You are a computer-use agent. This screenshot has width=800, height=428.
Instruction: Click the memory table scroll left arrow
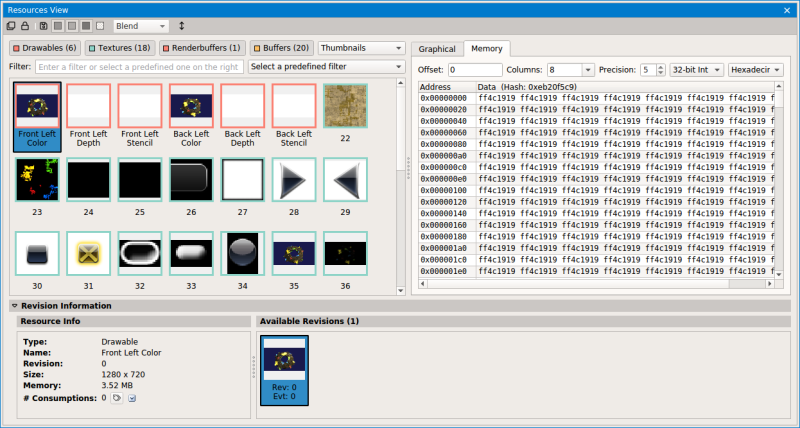pos(422,284)
